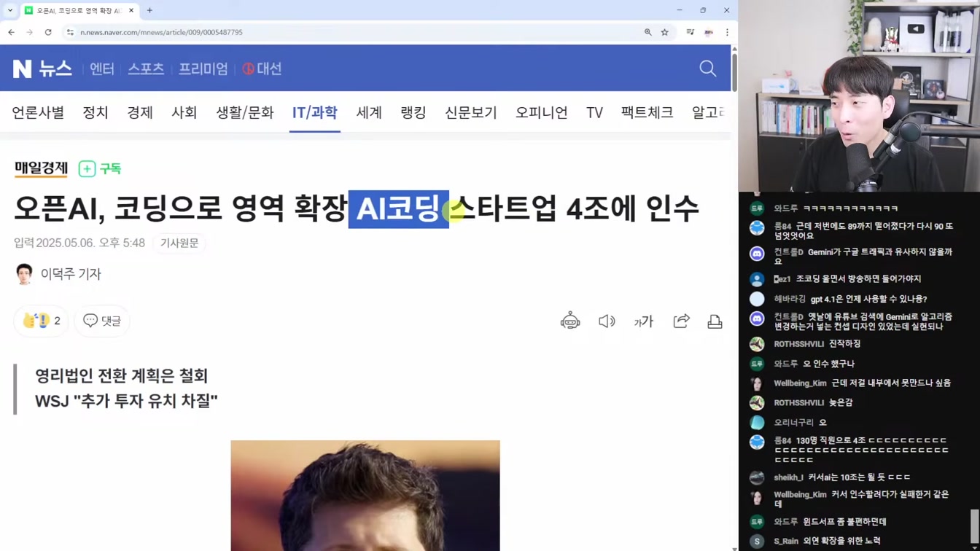Screen dimensions: 980x551
Task: Open the browser profile avatar
Action: [x=709, y=32]
